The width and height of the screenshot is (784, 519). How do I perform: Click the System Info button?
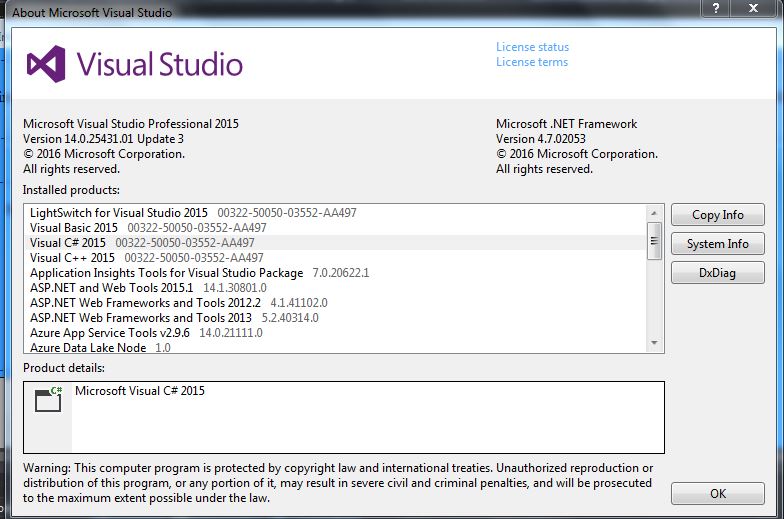pos(718,244)
